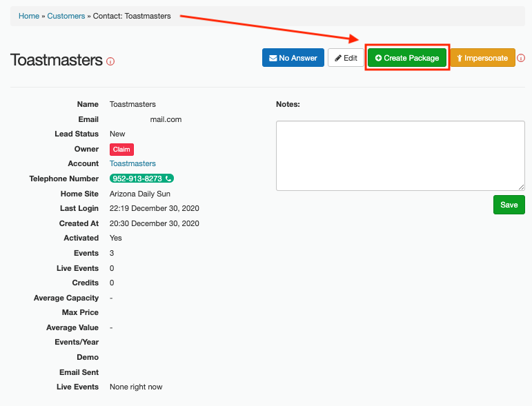Viewport: 532px width, 406px height.
Task: Select the Events count value '3'
Action: [112, 253]
